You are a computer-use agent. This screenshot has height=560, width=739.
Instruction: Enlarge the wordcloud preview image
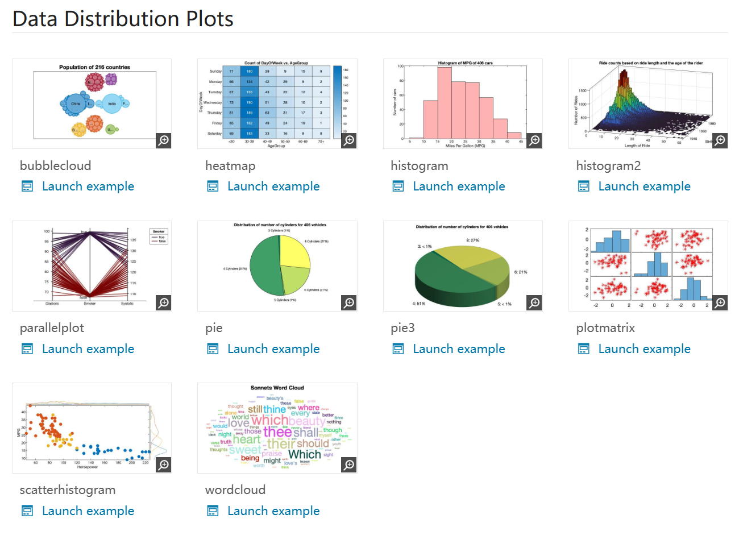tap(349, 464)
